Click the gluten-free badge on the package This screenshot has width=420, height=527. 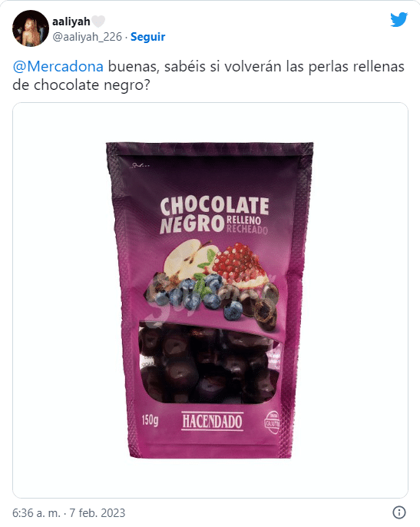click(x=272, y=422)
